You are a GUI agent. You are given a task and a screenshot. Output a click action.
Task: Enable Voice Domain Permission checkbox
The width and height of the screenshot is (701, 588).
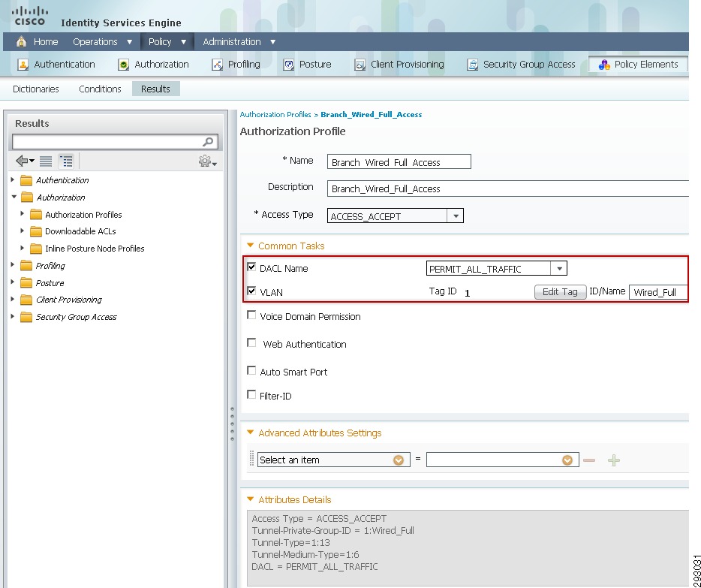(251, 315)
